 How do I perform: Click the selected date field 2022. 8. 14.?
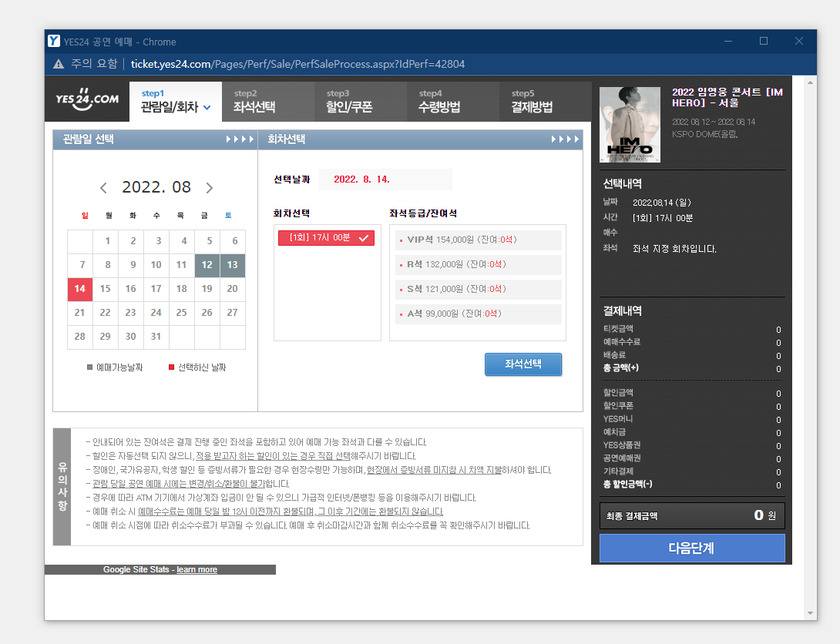point(385,179)
